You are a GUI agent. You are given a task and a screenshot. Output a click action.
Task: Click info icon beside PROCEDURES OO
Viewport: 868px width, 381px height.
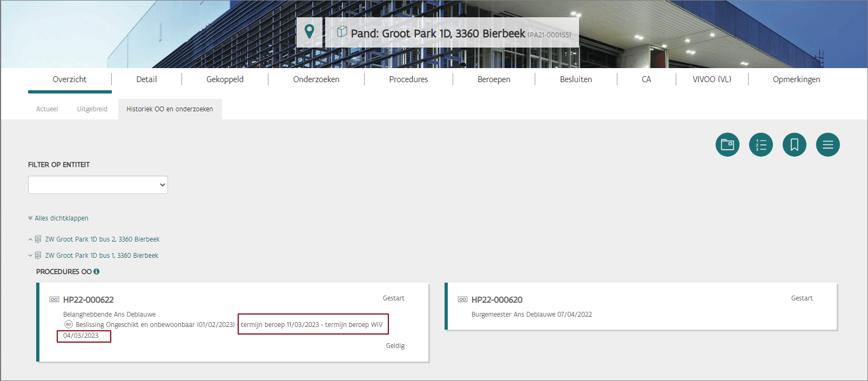pos(97,272)
